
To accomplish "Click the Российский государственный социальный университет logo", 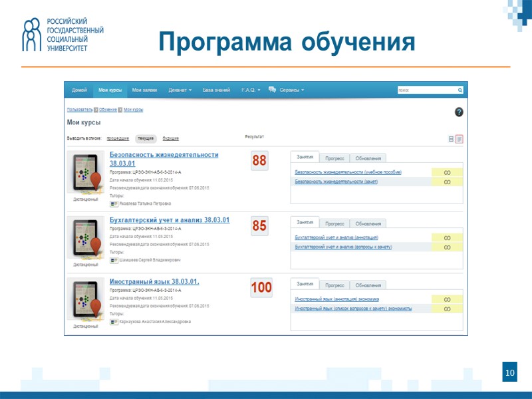I will pyautogui.click(x=63, y=35).
